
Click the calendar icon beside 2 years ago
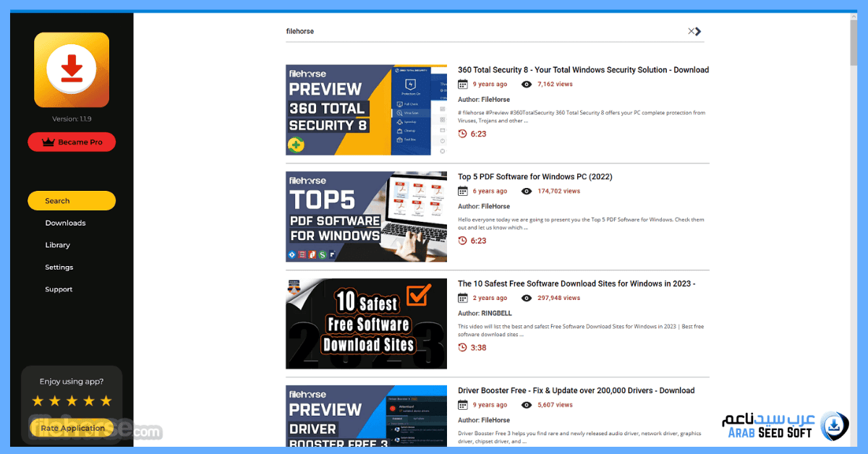click(x=463, y=299)
